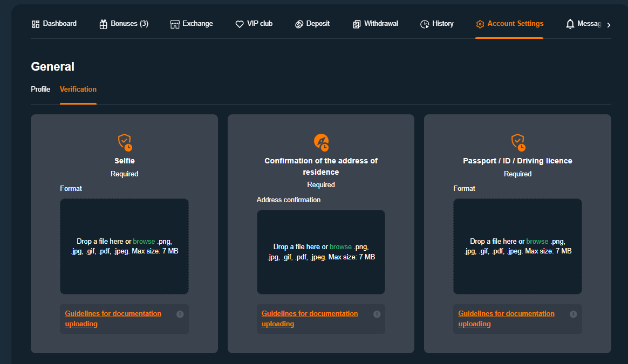Click info icon in Selfie guidelines box
The width and height of the screenshot is (628, 364).
[180, 314]
